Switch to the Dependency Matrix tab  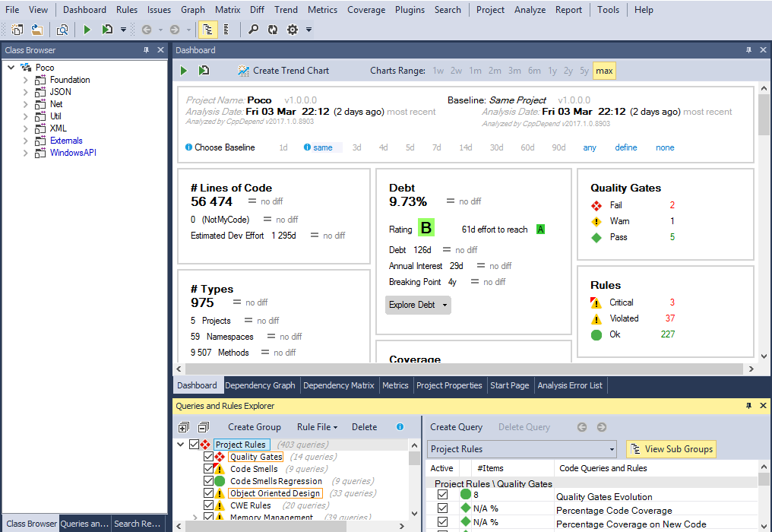click(x=339, y=385)
